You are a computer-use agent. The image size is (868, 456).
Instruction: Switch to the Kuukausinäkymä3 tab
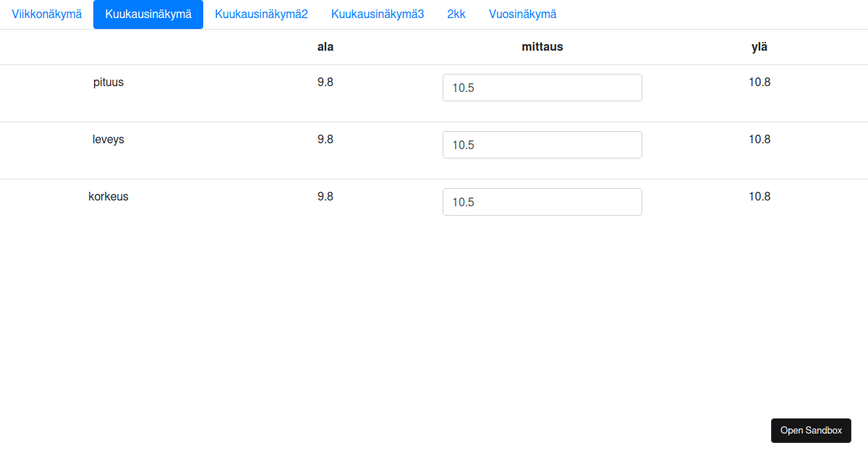(x=375, y=14)
